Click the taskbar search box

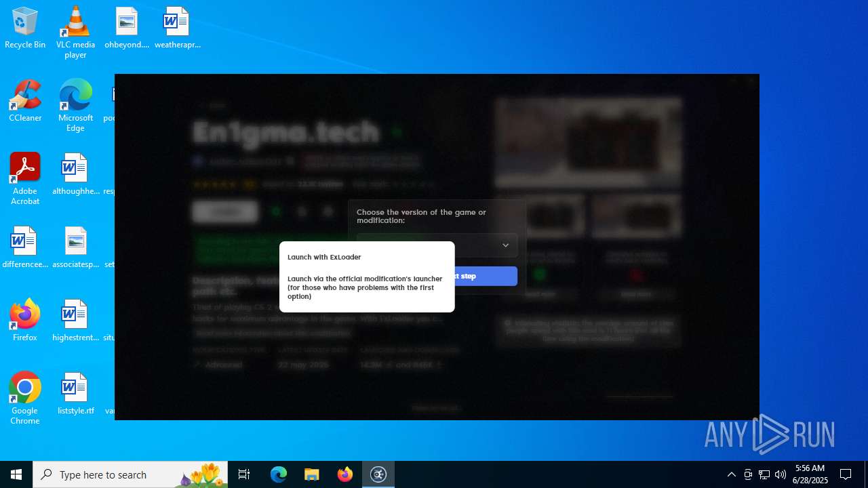(130, 474)
